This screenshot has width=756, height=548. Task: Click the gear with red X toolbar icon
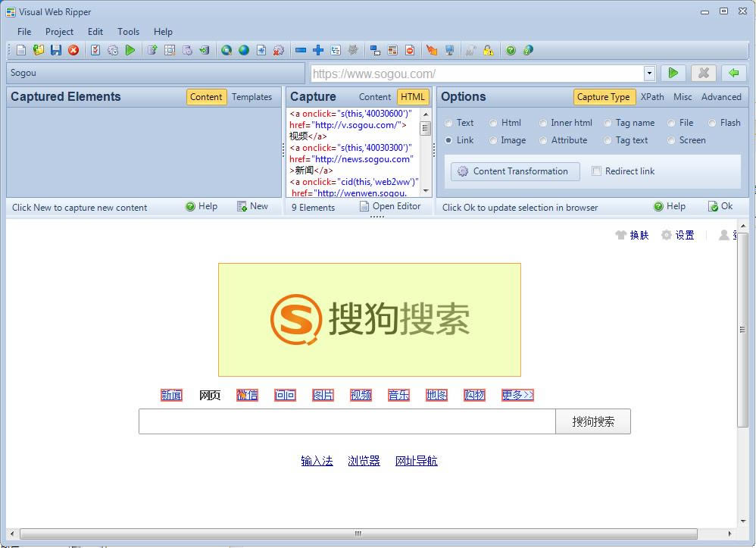[x=278, y=50]
